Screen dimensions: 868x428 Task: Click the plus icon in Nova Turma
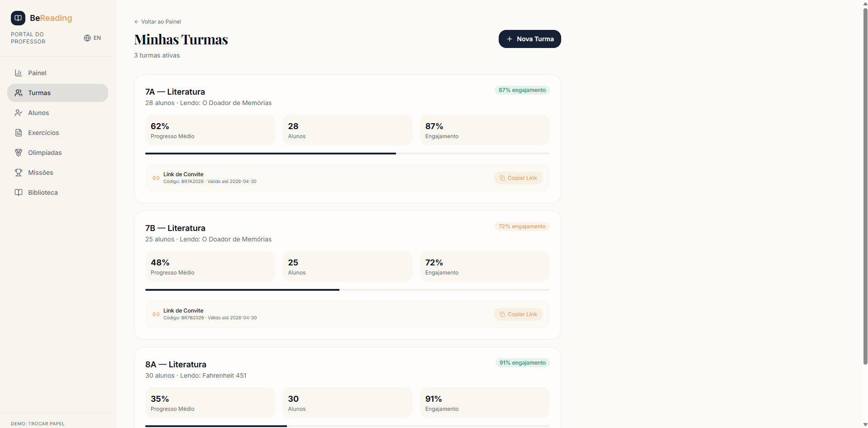point(510,39)
